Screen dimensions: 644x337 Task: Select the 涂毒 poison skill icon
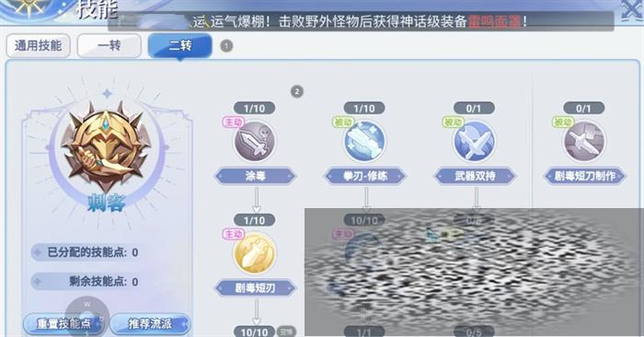click(255, 141)
